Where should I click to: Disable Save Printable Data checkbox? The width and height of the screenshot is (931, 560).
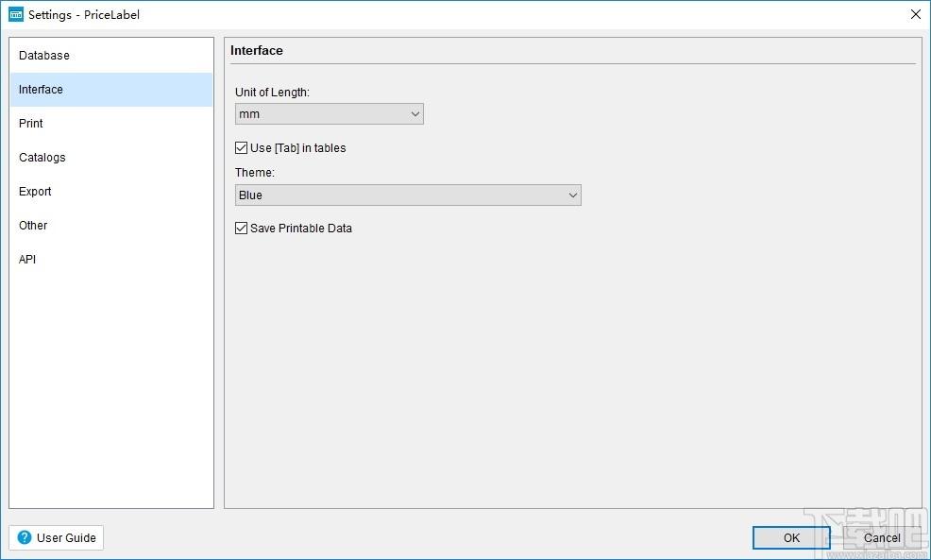coord(241,228)
